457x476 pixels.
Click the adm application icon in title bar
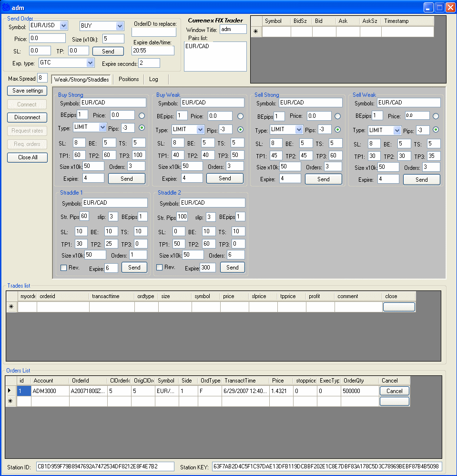6,7
